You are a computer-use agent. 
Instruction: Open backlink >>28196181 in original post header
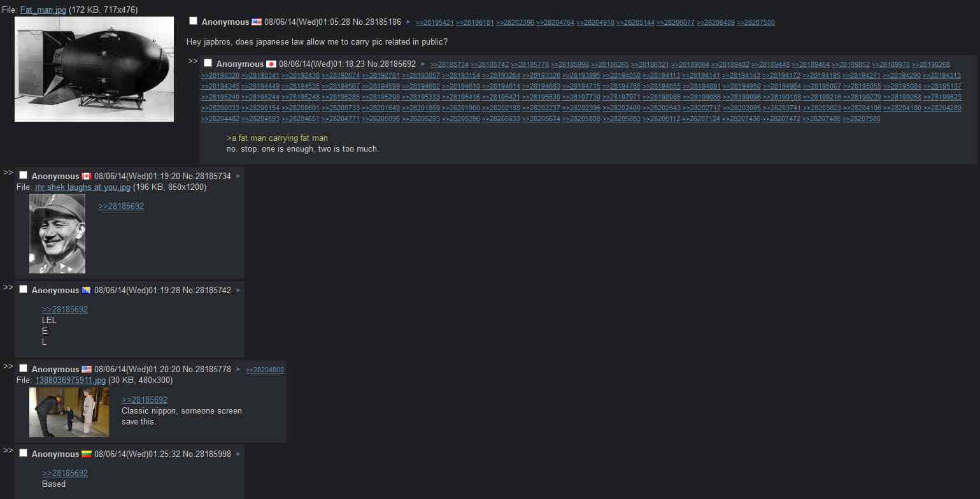pos(475,23)
